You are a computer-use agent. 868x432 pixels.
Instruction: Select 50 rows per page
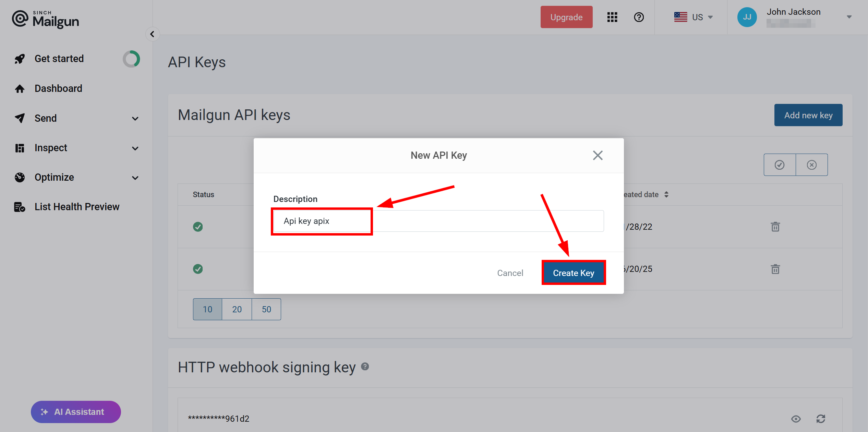click(266, 309)
